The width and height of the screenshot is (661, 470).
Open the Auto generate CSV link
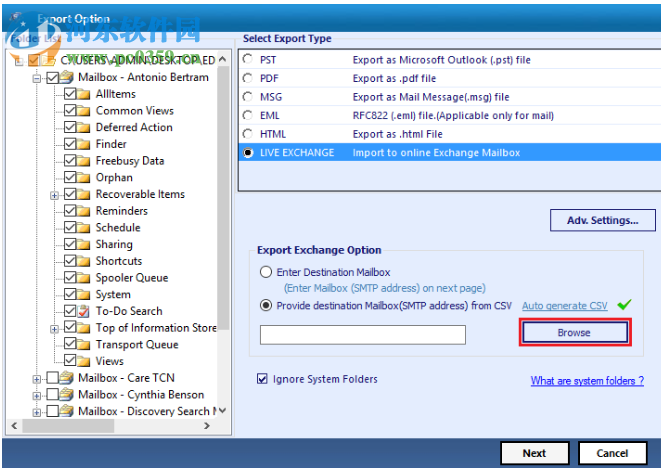[x=564, y=306]
